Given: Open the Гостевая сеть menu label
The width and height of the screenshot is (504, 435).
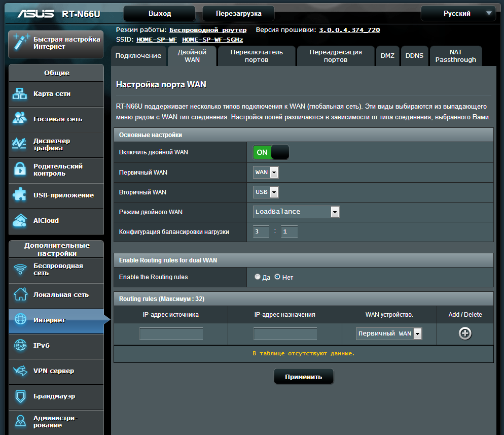Looking at the screenshot, I should [58, 119].
